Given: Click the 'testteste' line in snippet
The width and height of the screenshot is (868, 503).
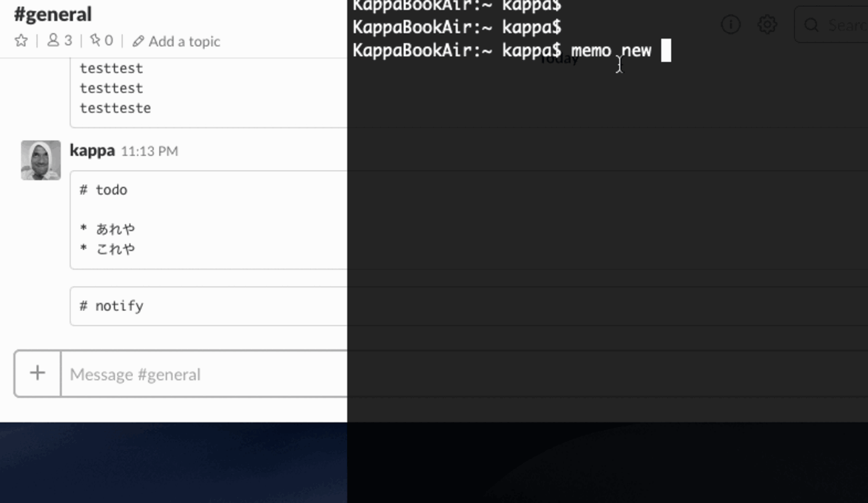Looking at the screenshot, I should pos(116,108).
